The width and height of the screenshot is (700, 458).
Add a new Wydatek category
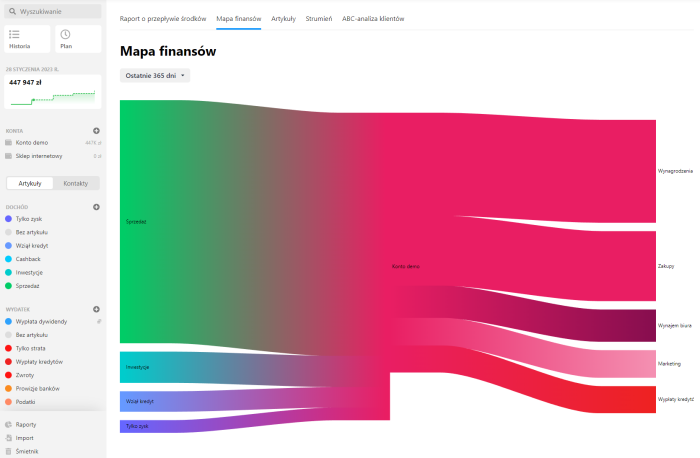coord(96,309)
